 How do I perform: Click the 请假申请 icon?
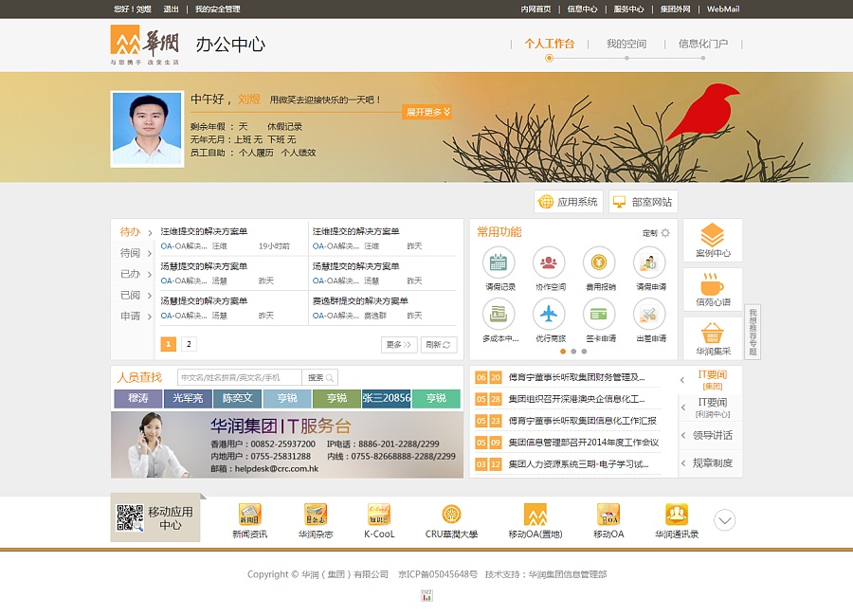[648, 263]
